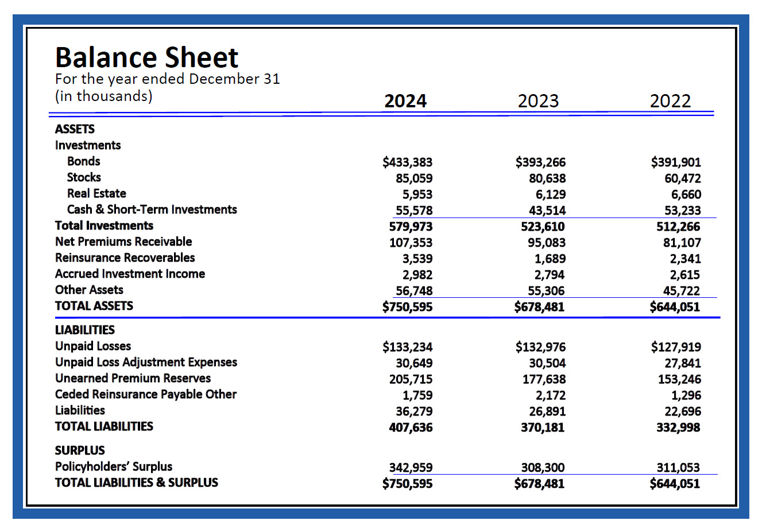This screenshot has height=532, width=766.
Task: Click the '(in thousands)' note
Action: pyautogui.click(x=104, y=96)
